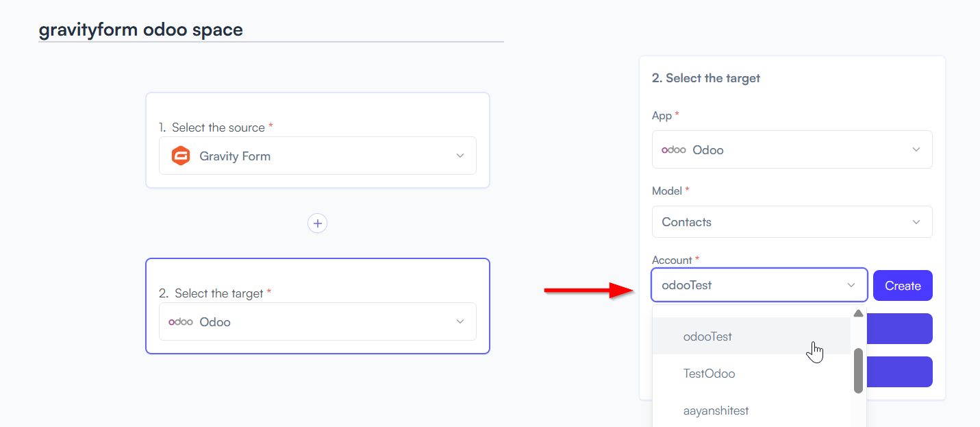Select the 'Select the target' step card

(x=318, y=306)
